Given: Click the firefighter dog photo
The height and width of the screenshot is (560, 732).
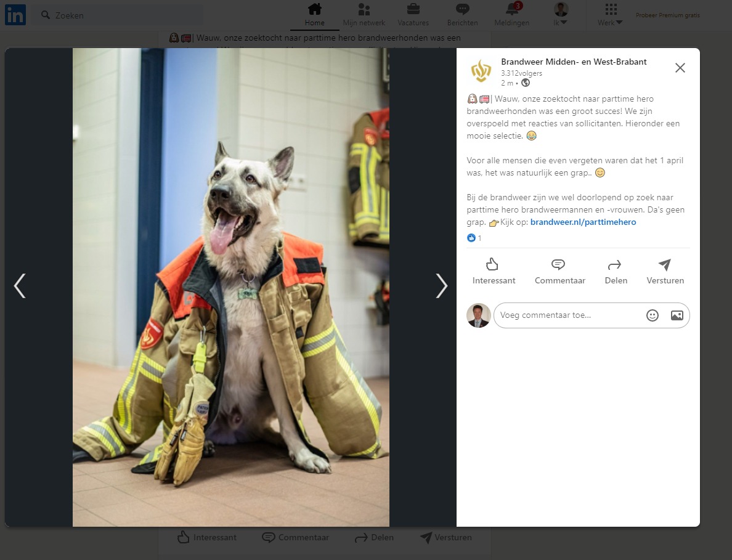Looking at the screenshot, I should coord(231,288).
